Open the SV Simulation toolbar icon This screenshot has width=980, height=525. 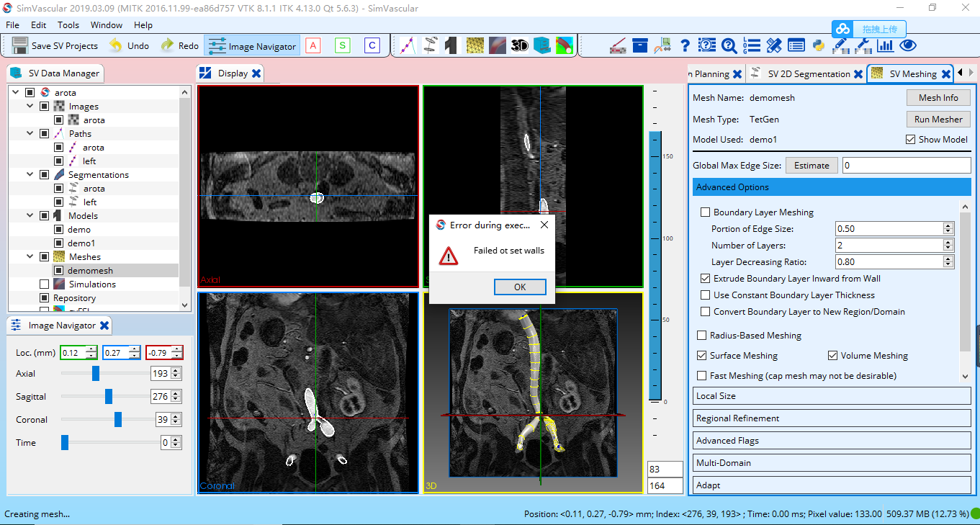[x=497, y=45]
